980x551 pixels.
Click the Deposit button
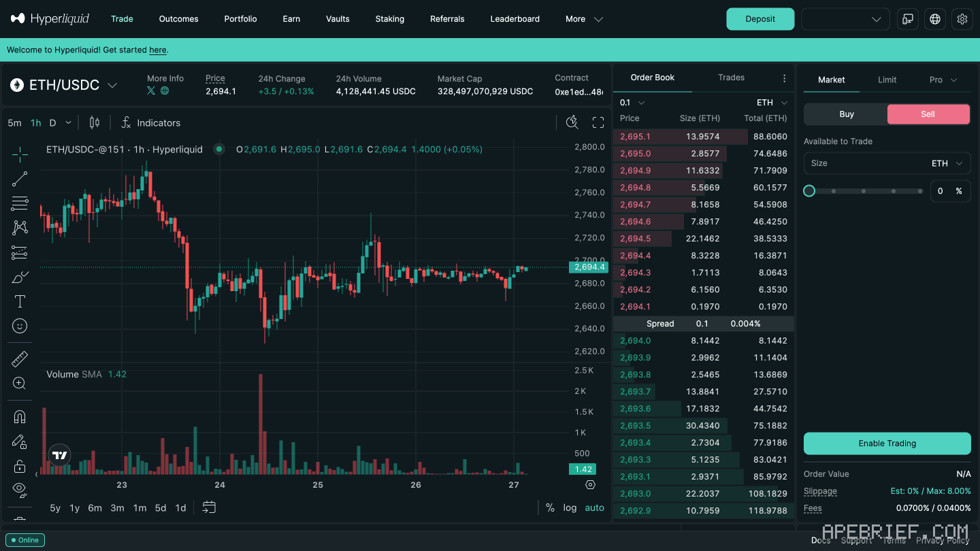760,19
